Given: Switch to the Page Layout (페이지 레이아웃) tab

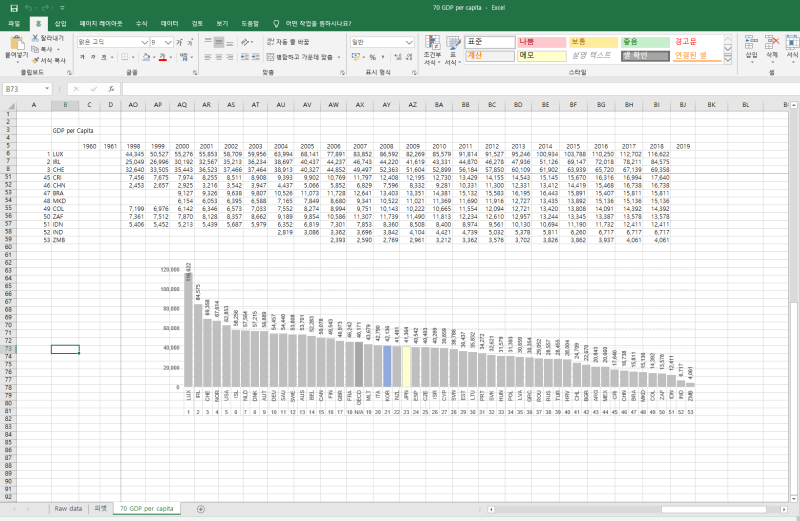Looking at the screenshot, I should (x=101, y=23).
